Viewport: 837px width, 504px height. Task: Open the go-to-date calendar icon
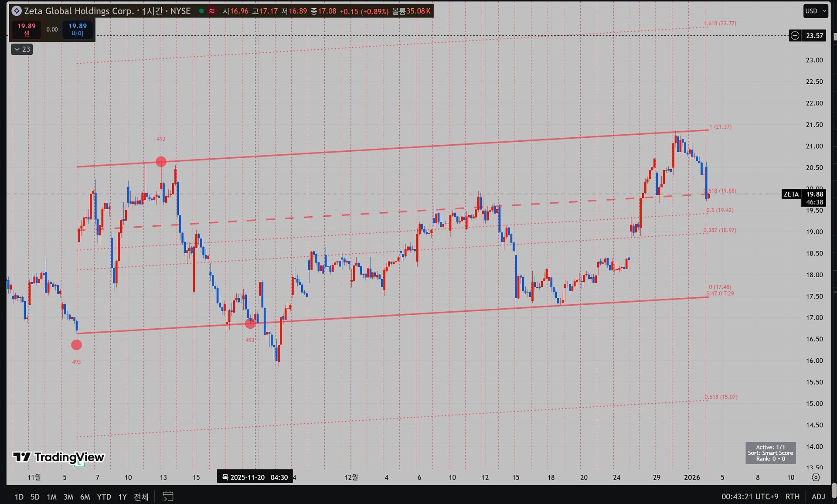168,496
